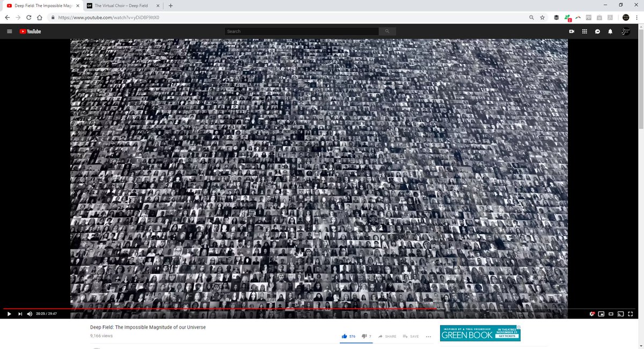Click the video title text

pos(148,327)
